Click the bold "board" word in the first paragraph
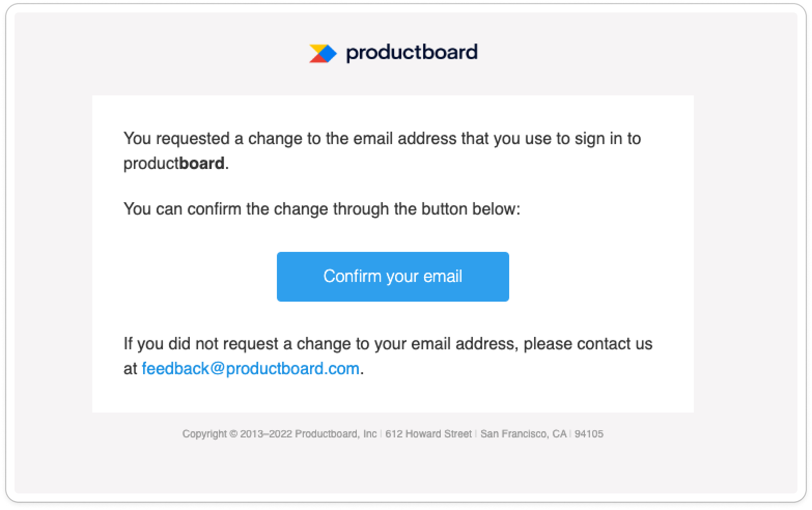This screenshot has height=510, width=812. point(202,163)
